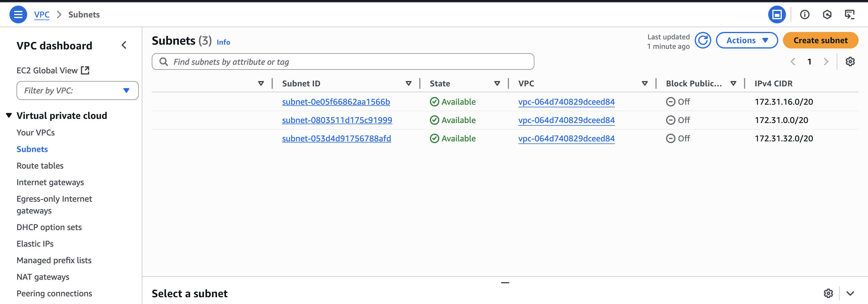Open subnet-0803511d175c91999 details link
This screenshot has height=304, width=868.
(x=337, y=120)
